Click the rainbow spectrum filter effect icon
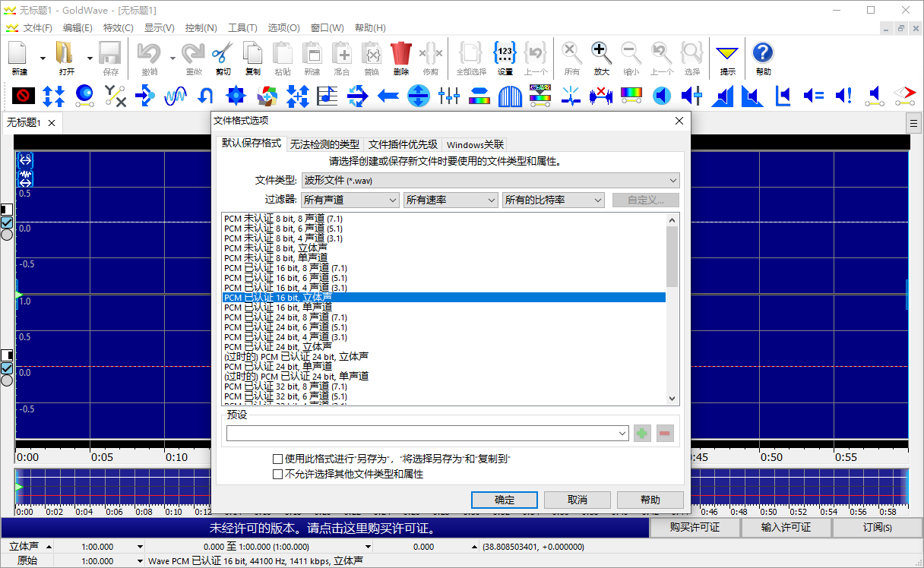Screen dimensions: 924x568 (x=631, y=96)
